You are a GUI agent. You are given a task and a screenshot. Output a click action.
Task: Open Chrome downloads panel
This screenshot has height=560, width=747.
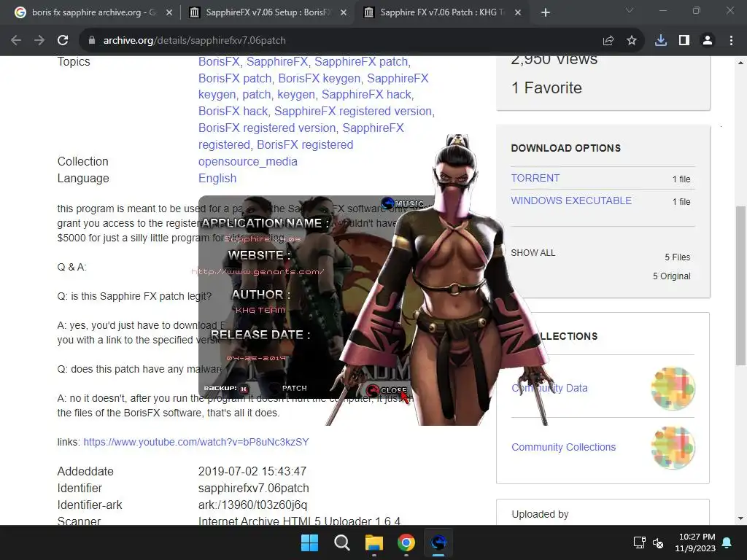[x=661, y=41]
